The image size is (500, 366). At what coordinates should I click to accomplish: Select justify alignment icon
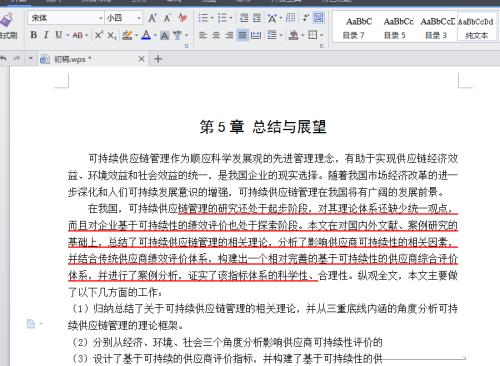pyautogui.click(x=243, y=35)
